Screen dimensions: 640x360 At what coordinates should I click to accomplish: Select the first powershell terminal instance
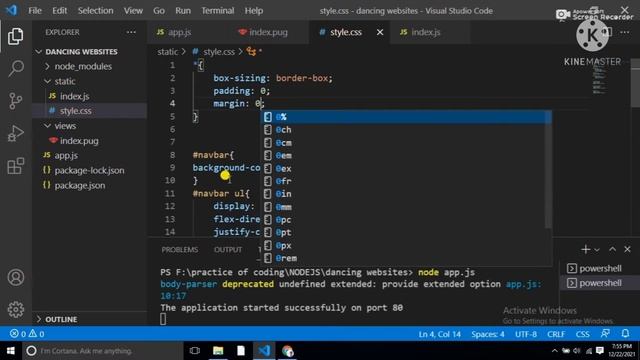[599, 268]
